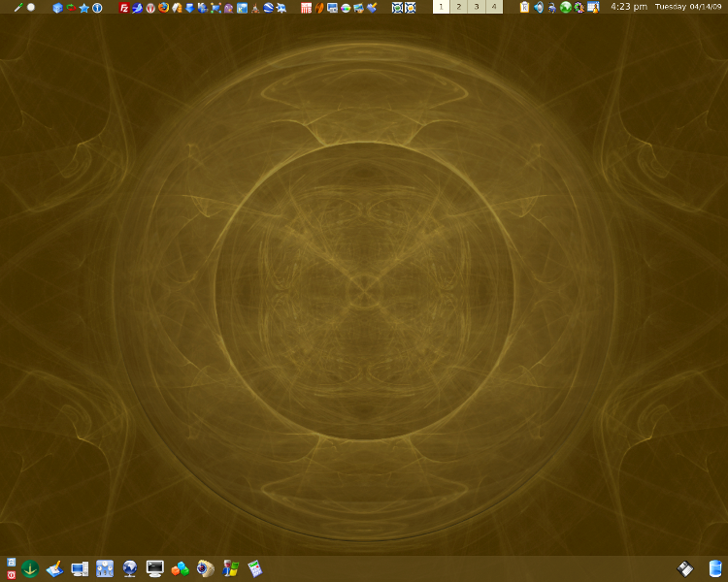This screenshot has width=728, height=582.
Task: Launch the Wine Windows programs icon
Action: tap(230, 569)
